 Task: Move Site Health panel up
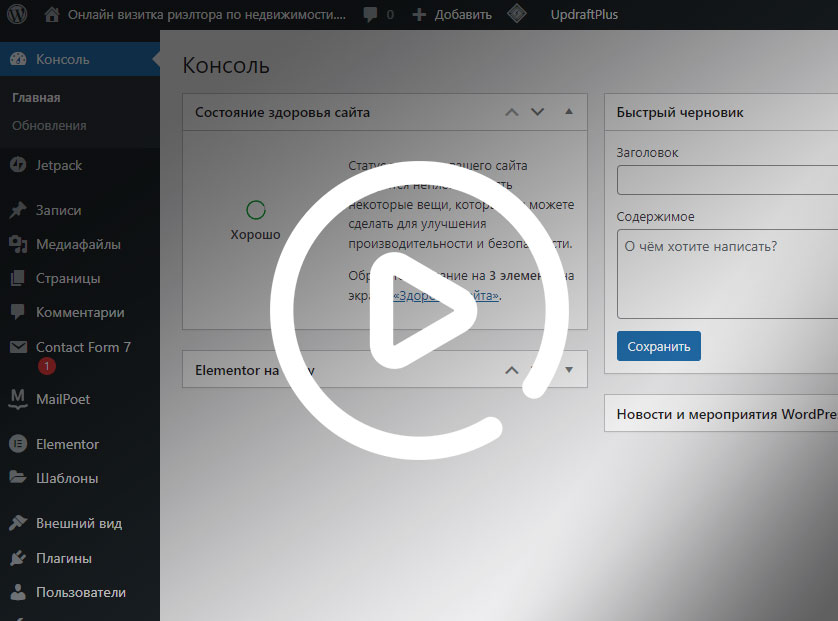(512, 112)
